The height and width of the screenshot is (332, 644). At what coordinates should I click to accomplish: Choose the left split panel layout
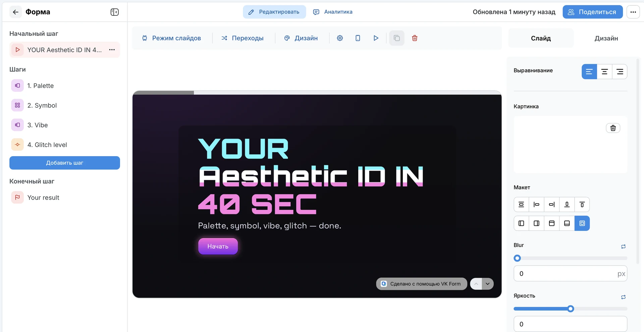point(521,223)
